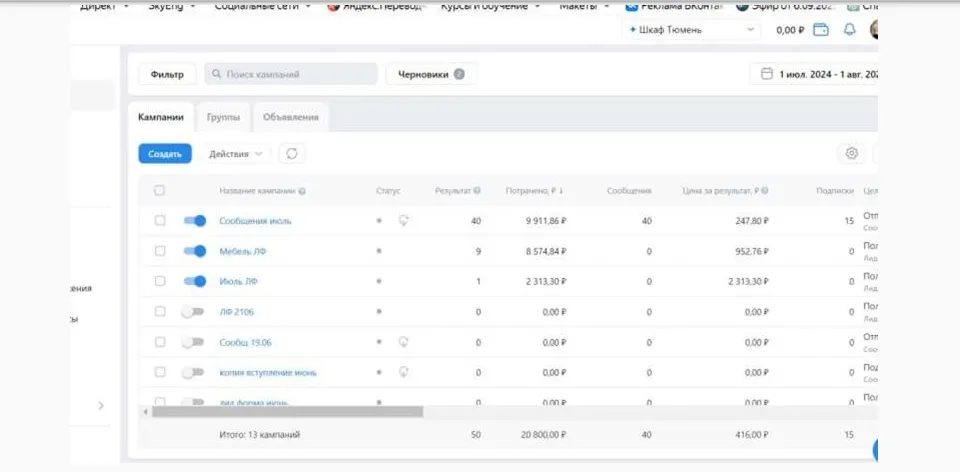Click the calendar icon in date range
Screen dimensions: 960x472
click(766, 74)
